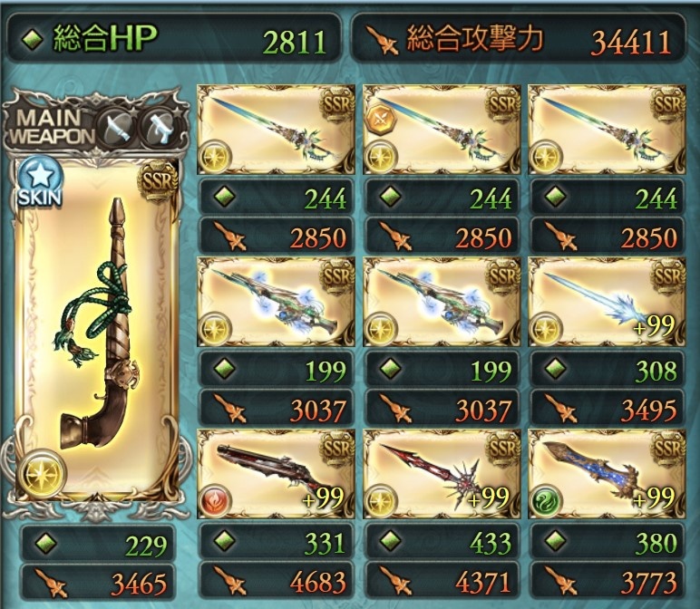
Task: Select the red spiked sword with 4371 attack
Action: click(441, 474)
